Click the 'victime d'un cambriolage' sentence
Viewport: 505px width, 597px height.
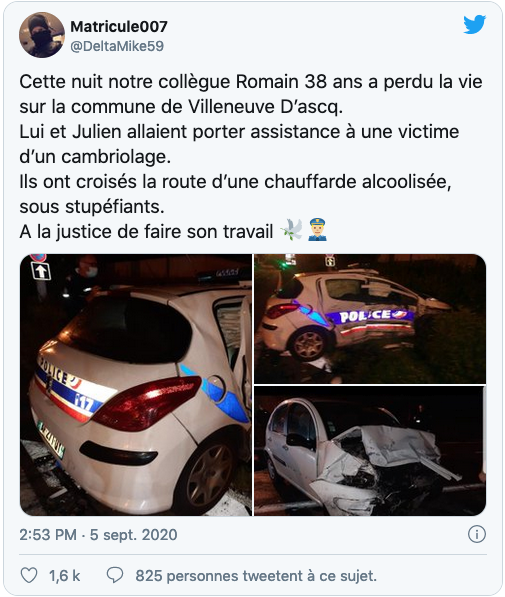(x=239, y=144)
